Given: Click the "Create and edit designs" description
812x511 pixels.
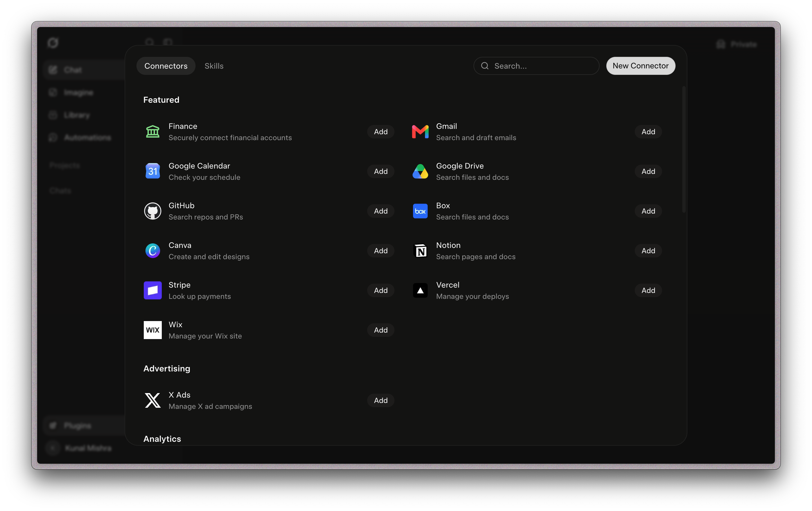Looking at the screenshot, I should [x=209, y=257].
